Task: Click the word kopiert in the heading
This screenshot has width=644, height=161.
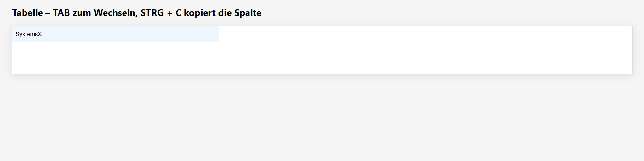Action: [x=199, y=13]
